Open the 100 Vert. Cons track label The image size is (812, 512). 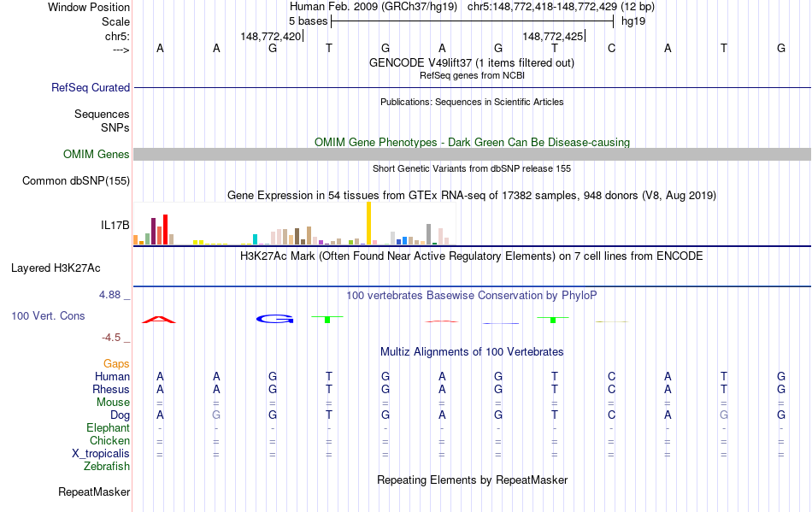point(48,315)
